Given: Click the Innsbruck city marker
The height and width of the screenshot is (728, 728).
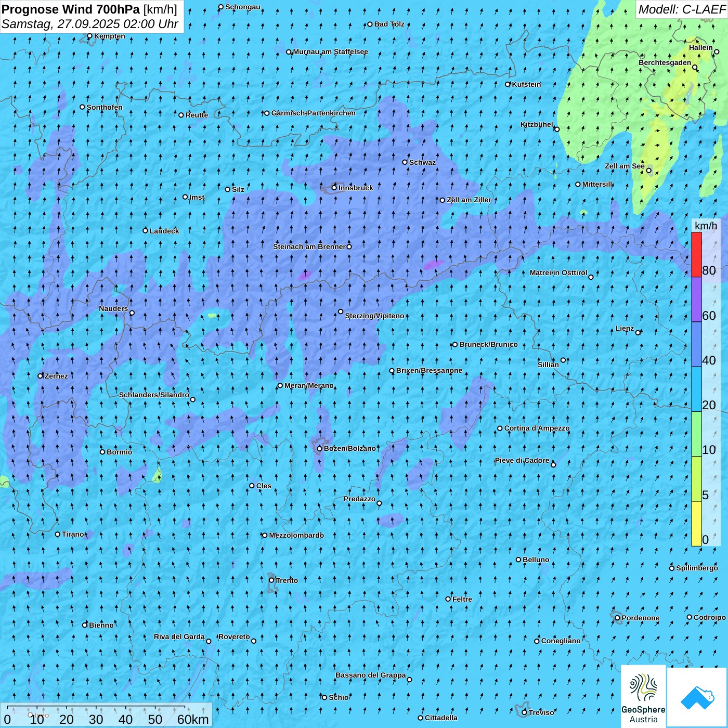Looking at the screenshot, I should click(334, 188).
